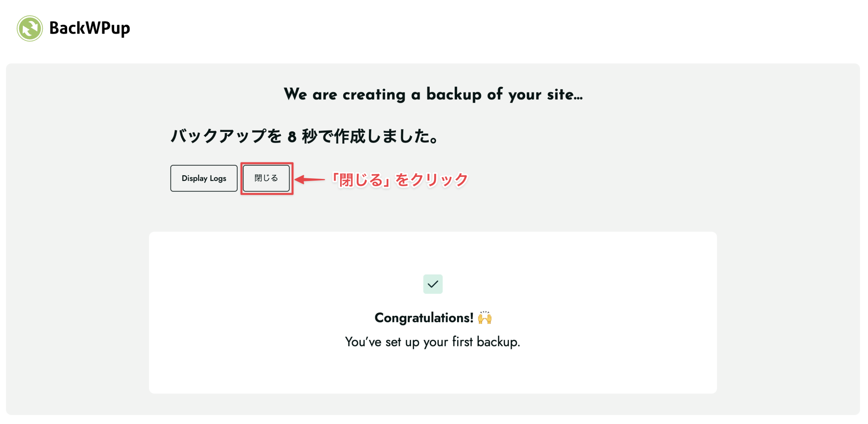
Task: Click the word 'Logs' on Display Logs button
Action: (x=218, y=179)
